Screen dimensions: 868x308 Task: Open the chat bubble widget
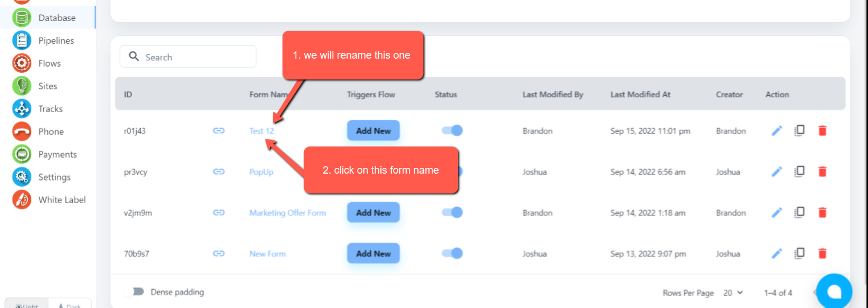pos(834,291)
